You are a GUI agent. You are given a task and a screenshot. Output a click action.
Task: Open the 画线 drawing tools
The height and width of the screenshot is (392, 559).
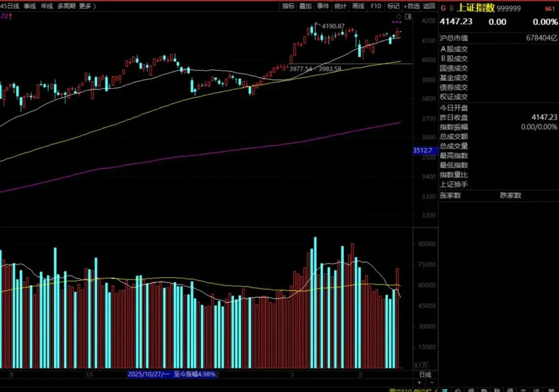[x=358, y=6]
